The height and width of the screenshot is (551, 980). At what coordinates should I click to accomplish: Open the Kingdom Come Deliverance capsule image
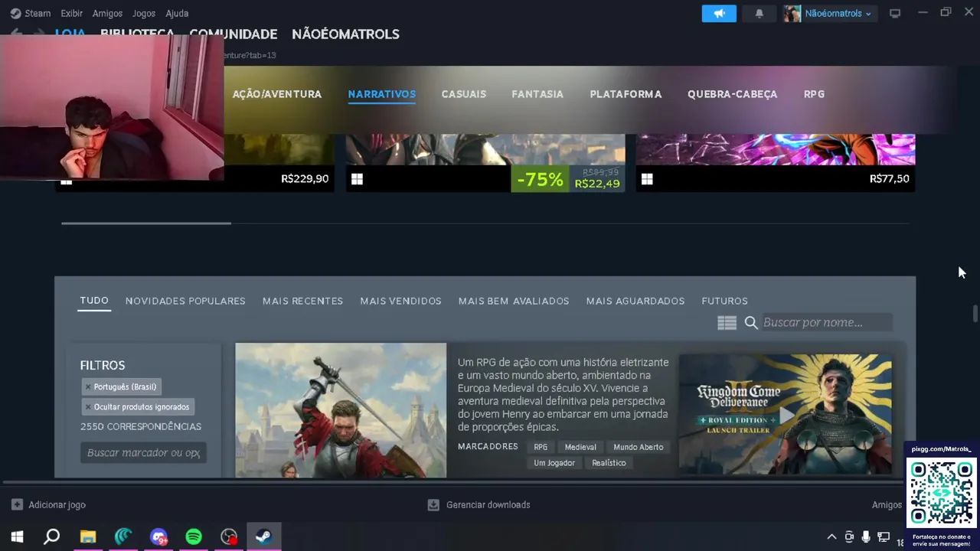[x=341, y=410]
